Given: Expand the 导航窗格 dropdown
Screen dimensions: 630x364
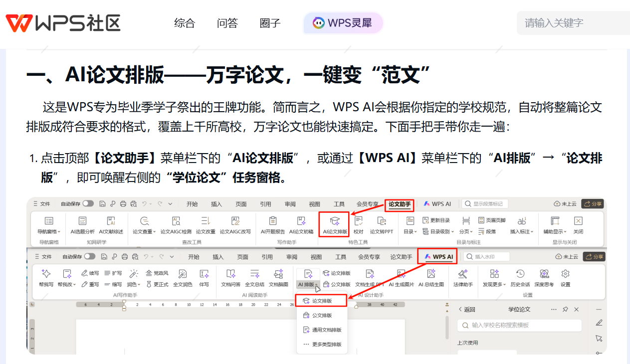Looking at the screenshot, I should pos(49,225).
